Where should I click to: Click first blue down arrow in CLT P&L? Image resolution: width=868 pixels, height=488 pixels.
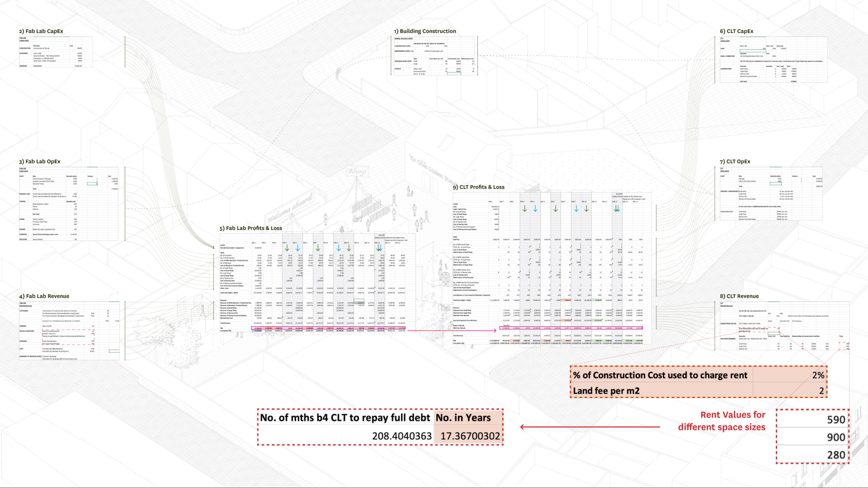pyautogui.click(x=535, y=209)
